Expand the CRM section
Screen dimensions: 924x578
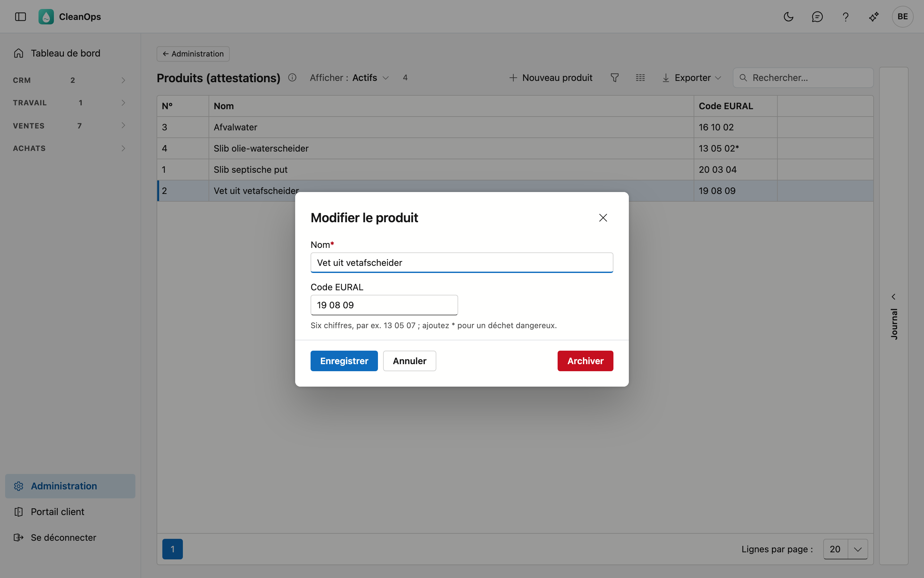tap(70, 80)
